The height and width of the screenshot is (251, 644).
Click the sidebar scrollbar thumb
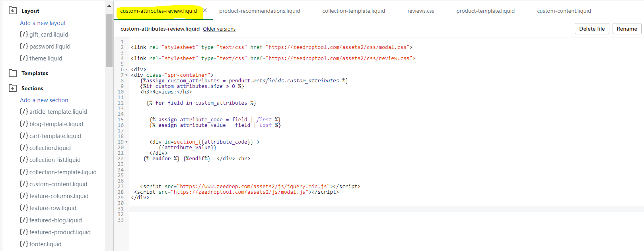109,41
